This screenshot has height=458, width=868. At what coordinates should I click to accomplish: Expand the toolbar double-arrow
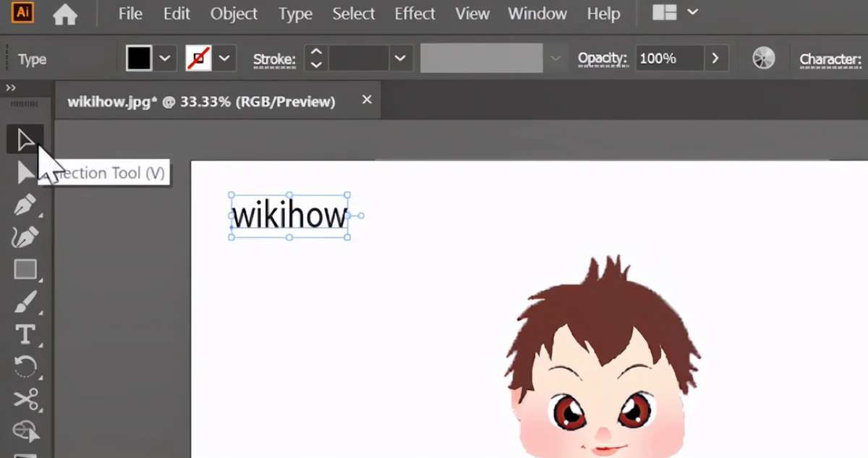point(11,88)
